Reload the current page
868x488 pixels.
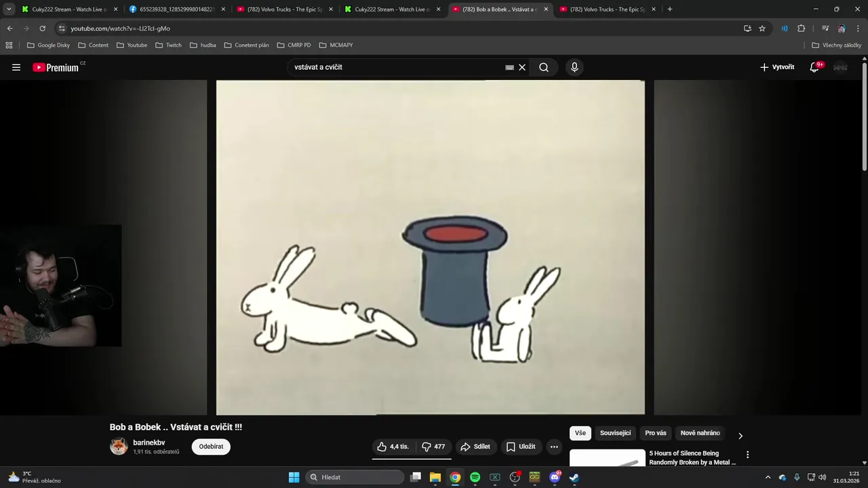point(42,28)
